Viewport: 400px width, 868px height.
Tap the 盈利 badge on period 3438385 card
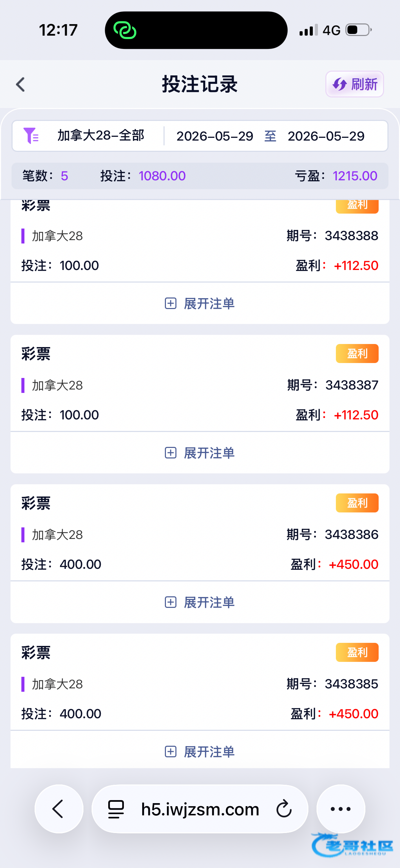357,652
